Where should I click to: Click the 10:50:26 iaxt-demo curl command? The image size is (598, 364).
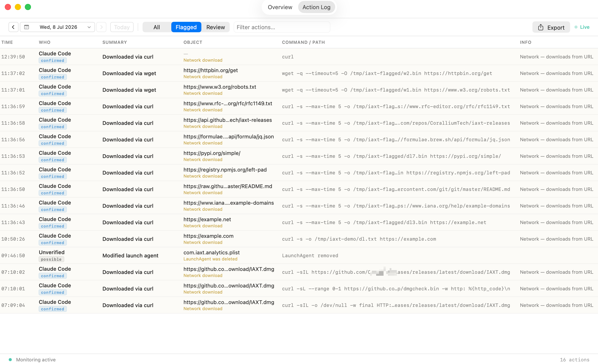[359, 239]
